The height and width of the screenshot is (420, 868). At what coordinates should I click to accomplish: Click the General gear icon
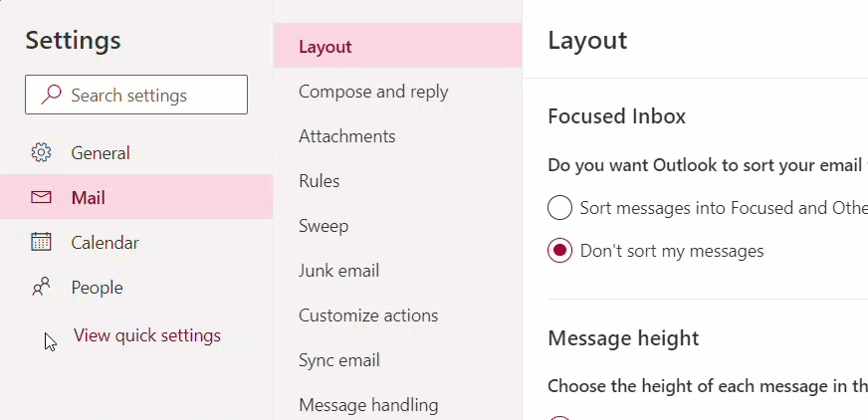click(41, 152)
